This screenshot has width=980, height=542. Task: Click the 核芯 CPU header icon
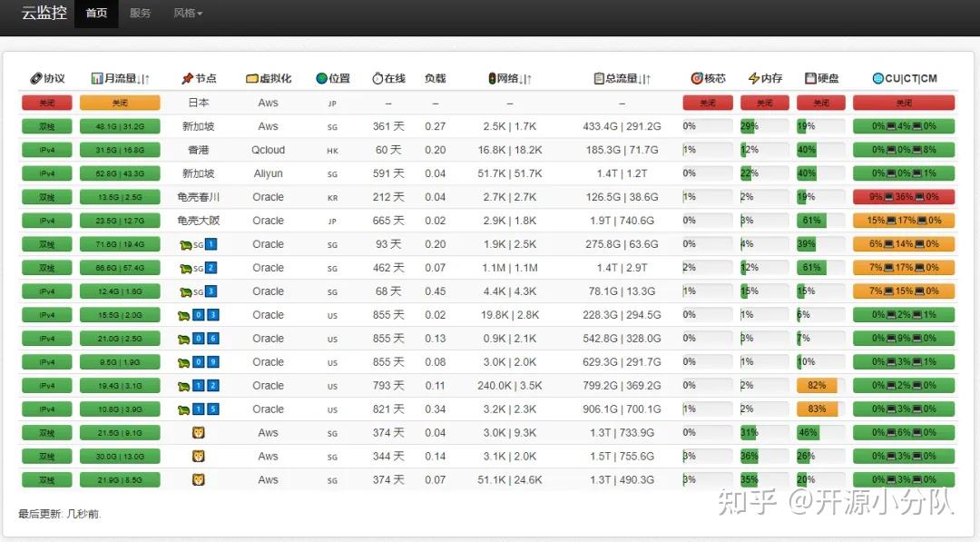click(x=696, y=78)
